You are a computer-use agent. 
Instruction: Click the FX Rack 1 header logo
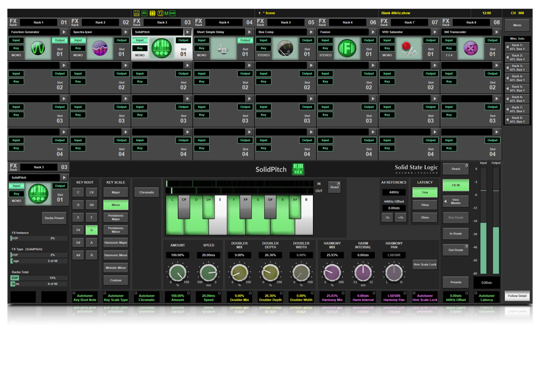pos(13,22)
